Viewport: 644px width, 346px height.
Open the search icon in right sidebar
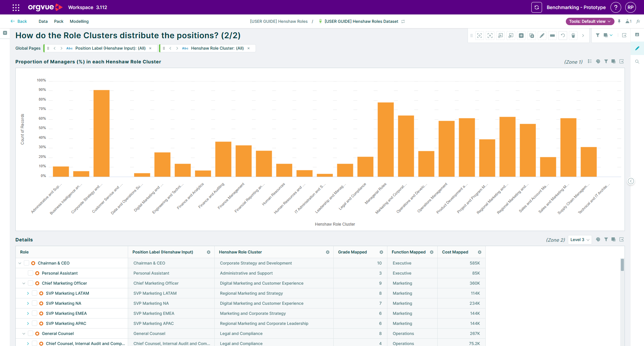click(637, 62)
